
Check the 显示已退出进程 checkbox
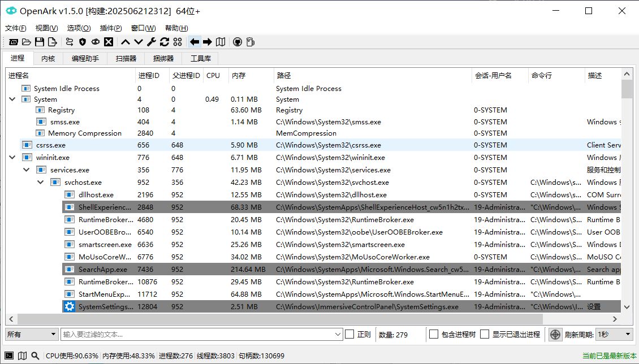(x=485, y=334)
